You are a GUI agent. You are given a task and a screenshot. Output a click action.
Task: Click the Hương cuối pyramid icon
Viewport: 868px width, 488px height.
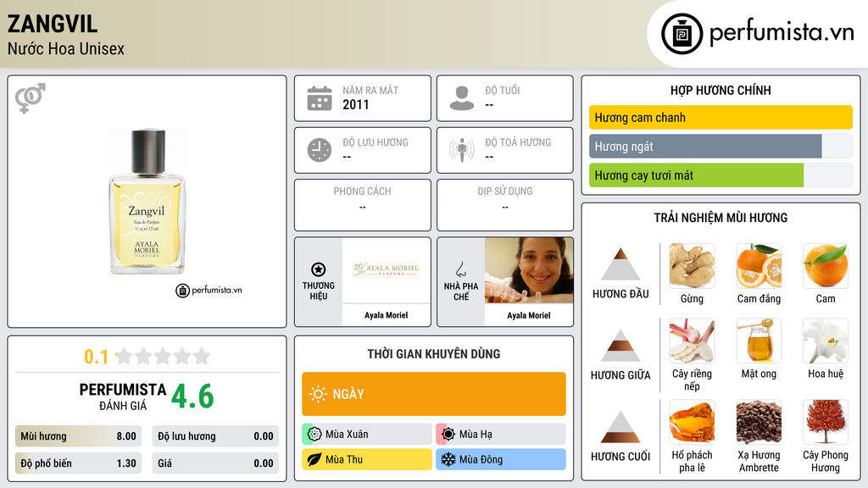[x=620, y=427]
